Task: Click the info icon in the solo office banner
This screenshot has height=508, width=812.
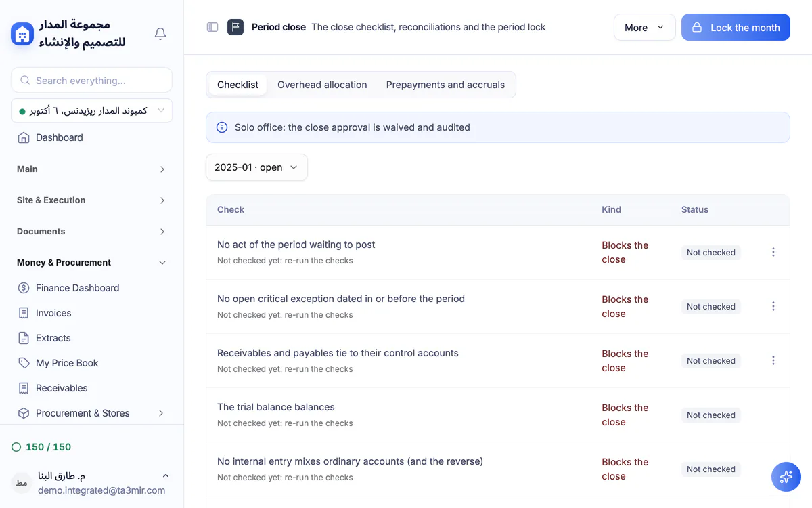Action: tap(221, 127)
